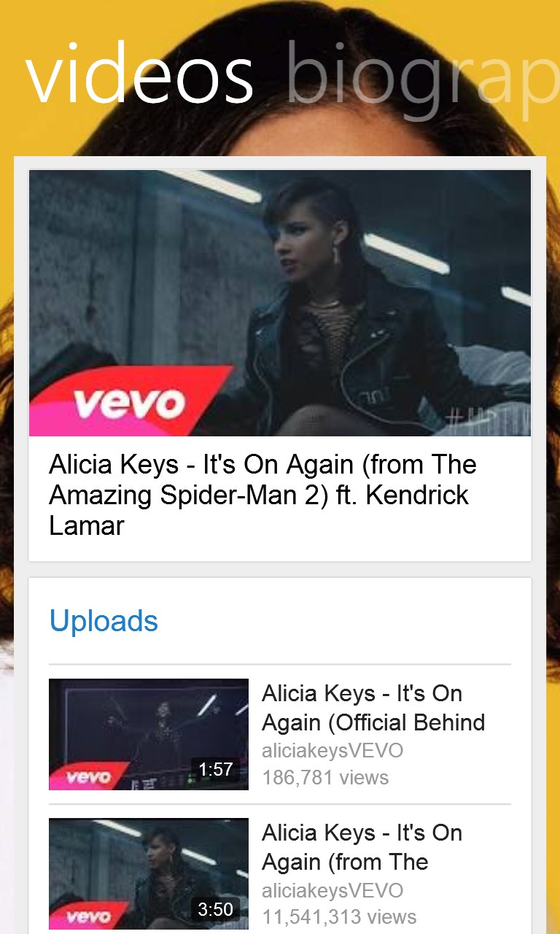Open the aliciakeysVEVO channel under the second upload
The image size is (560, 934).
332,890
